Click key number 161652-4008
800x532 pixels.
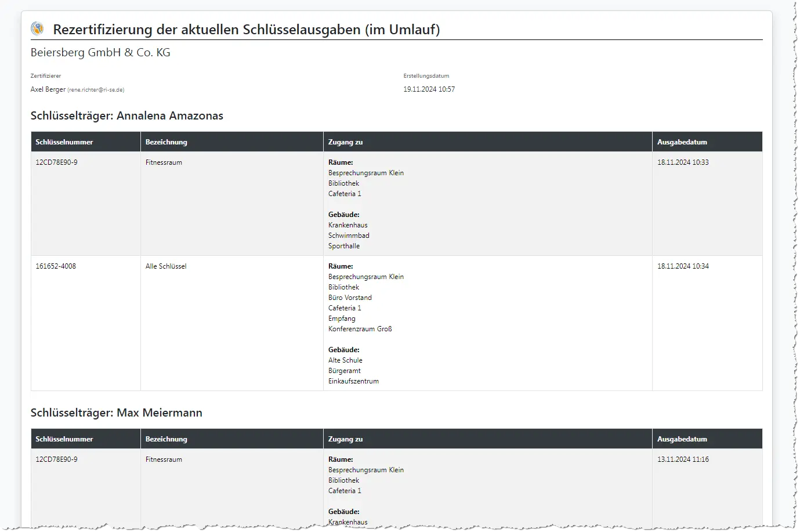coord(55,266)
